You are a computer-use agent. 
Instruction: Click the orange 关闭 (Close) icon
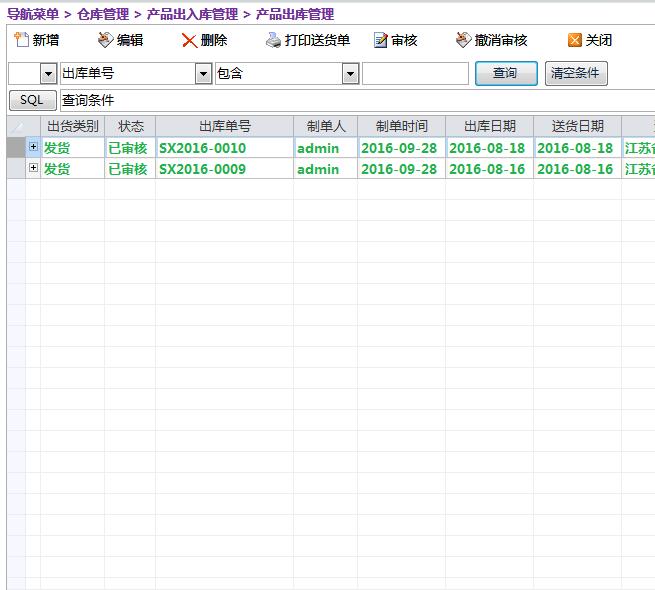click(574, 40)
